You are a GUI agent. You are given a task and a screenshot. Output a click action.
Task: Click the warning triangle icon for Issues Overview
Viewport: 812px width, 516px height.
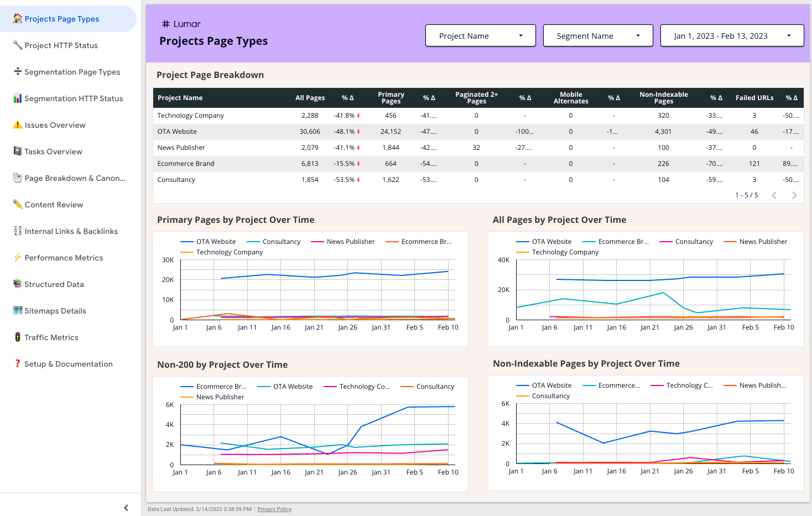click(18, 125)
